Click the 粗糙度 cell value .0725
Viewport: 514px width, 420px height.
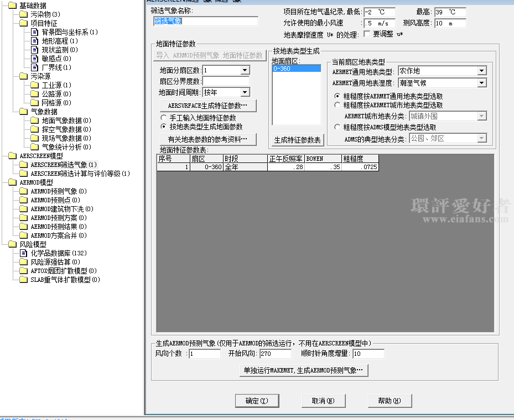point(360,167)
